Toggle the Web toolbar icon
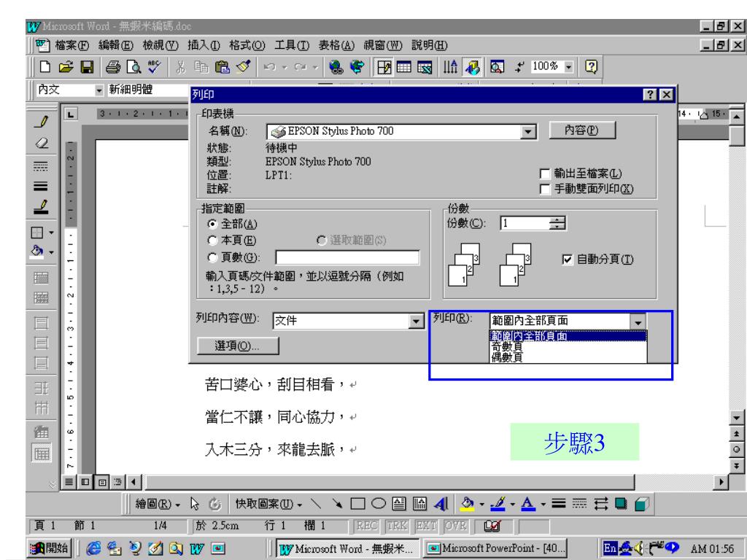This screenshot has width=747, height=560. (x=357, y=67)
